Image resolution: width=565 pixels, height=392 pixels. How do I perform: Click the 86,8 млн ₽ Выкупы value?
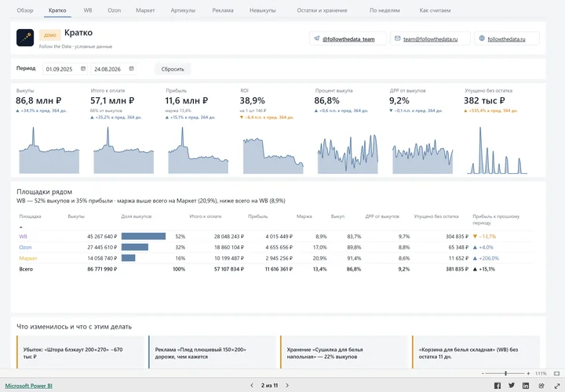(38, 100)
